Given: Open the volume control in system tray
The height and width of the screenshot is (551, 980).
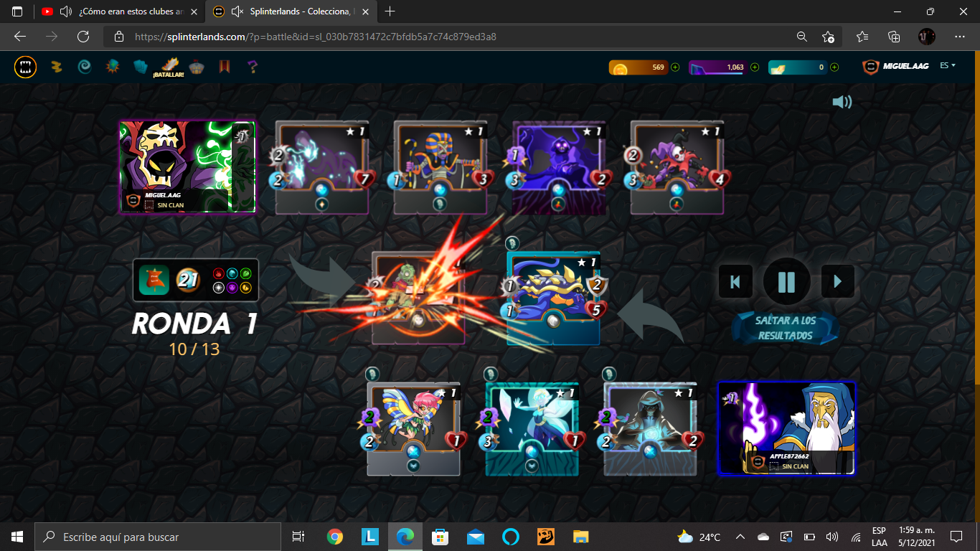Looking at the screenshot, I should click(x=832, y=537).
